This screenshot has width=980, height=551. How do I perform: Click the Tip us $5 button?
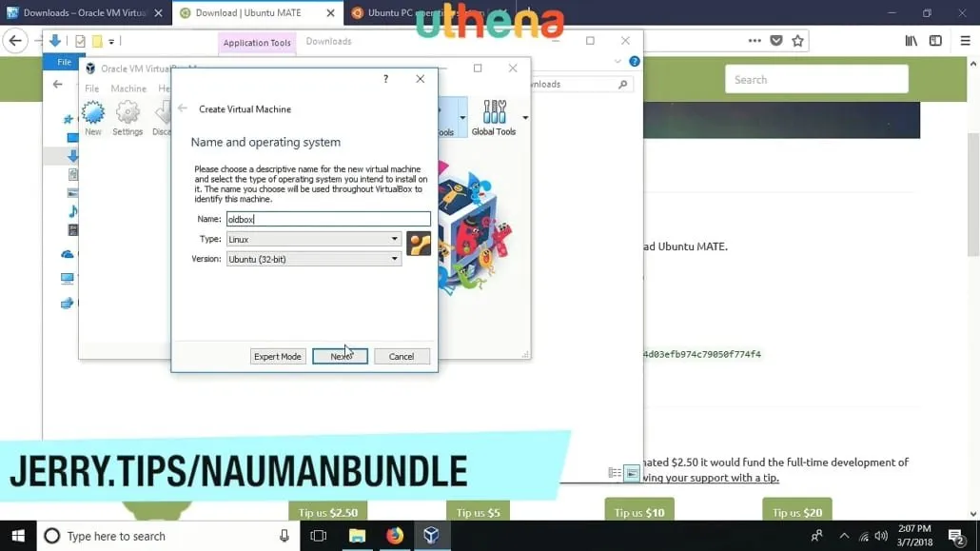pos(479,512)
